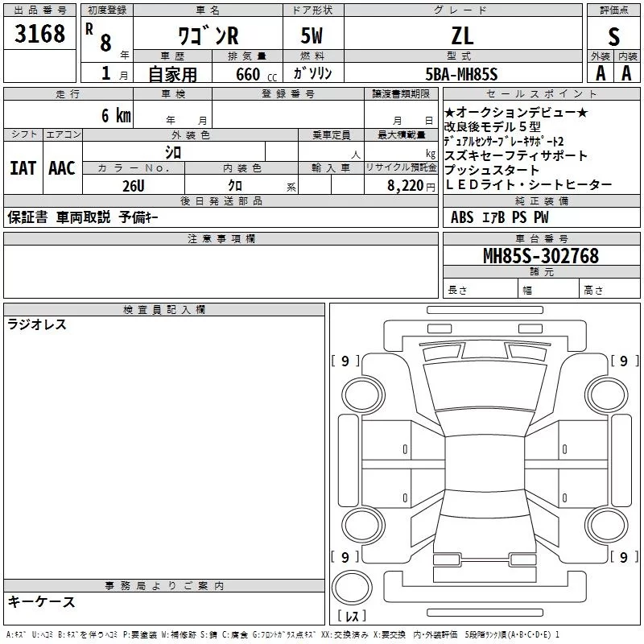This screenshot has width=644, height=644.
Task: Click the [レス] marker below the diagram
Action: [x=354, y=617]
